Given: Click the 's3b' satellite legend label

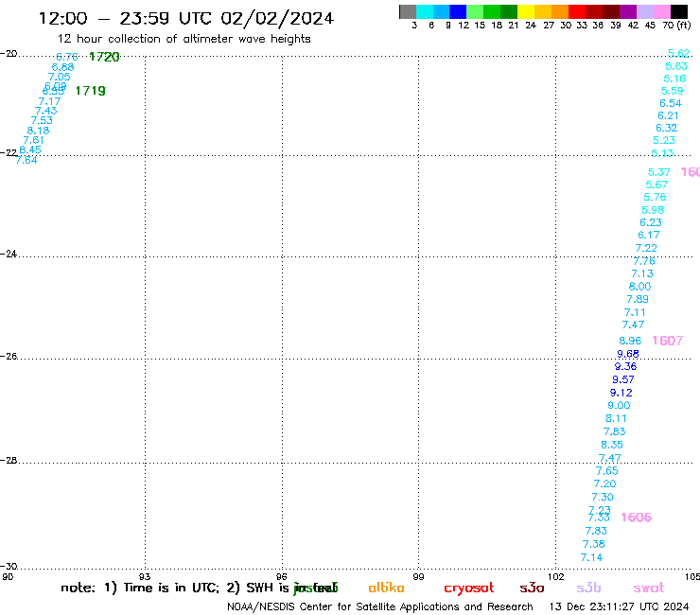Looking at the screenshot, I should [588, 588].
